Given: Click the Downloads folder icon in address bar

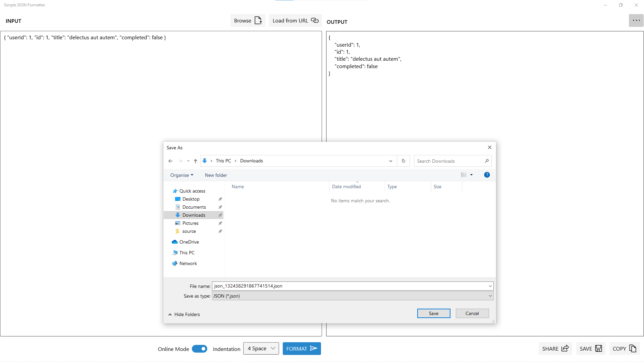Looking at the screenshot, I should pos(205,161).
